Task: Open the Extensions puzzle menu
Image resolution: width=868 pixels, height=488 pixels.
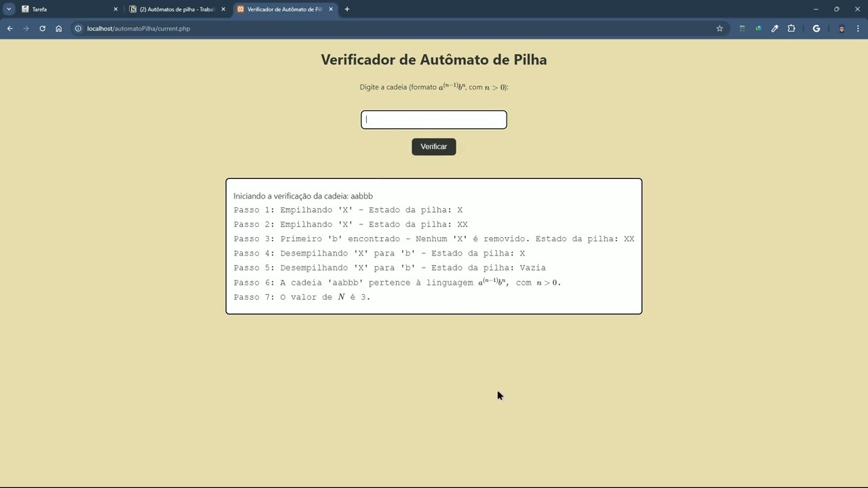Action: click(x=791, y=28)
